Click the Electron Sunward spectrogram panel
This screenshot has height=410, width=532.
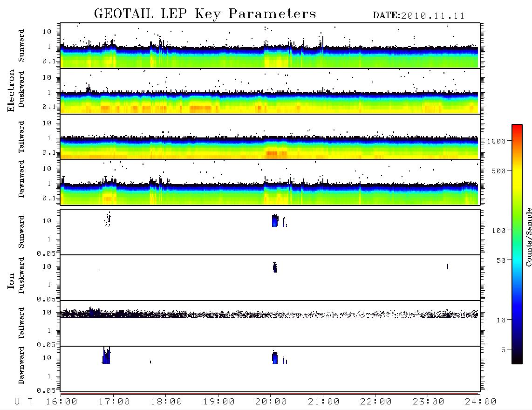(270, 46)
